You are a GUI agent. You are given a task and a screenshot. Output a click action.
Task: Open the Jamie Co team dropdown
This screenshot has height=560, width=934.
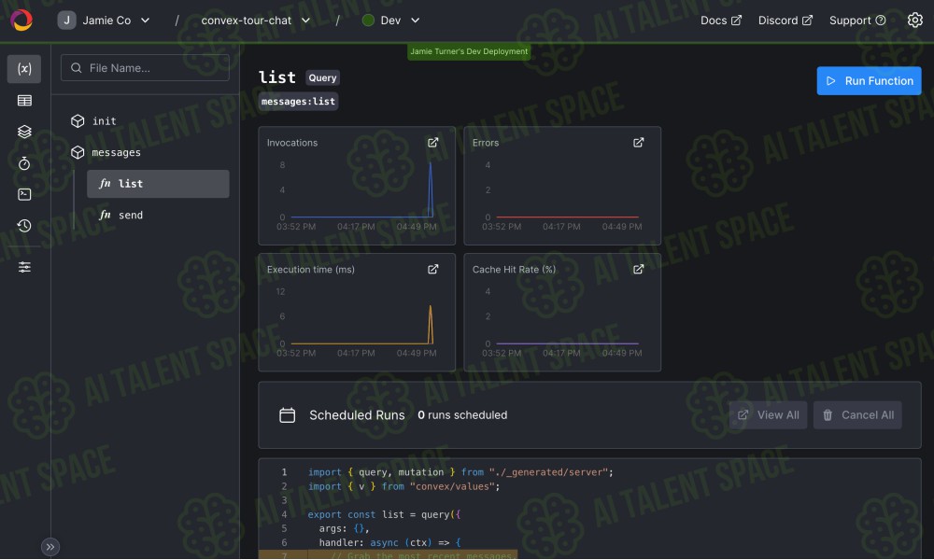pyautogui.click(x=105, y=21)
